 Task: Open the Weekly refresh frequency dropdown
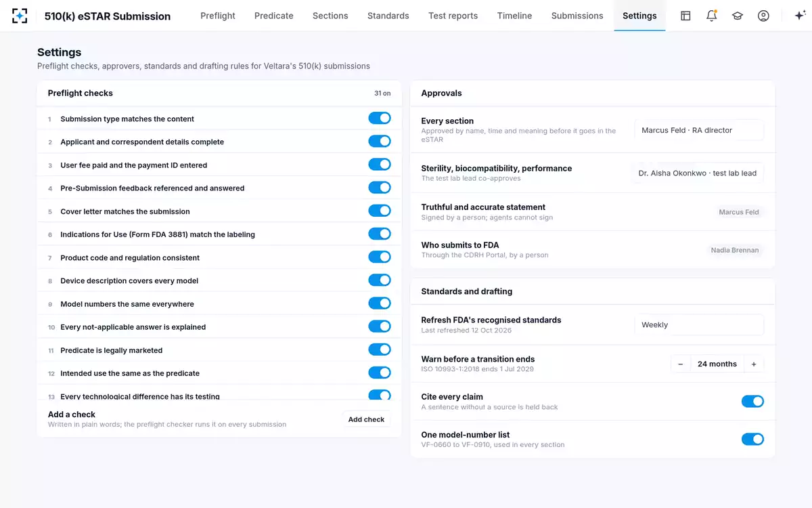699,325
